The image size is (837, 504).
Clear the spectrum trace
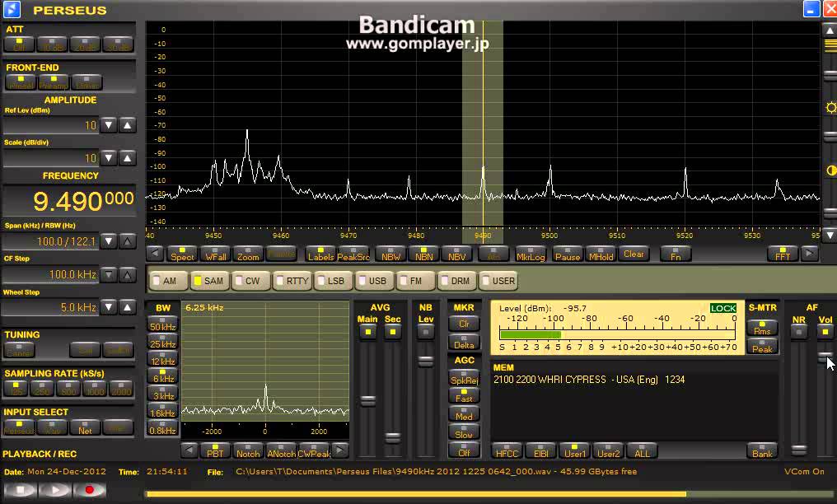[x=634, y=254]
